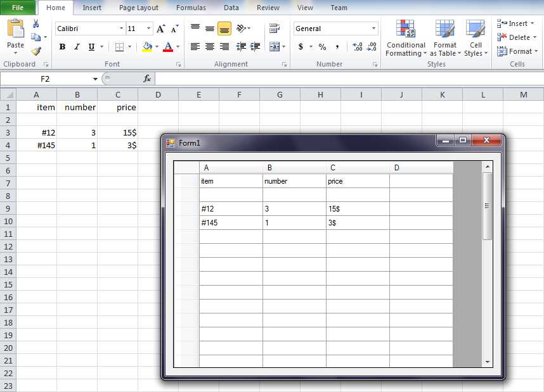
Task: Switch to the Review tab
Action: pos(268,8)
